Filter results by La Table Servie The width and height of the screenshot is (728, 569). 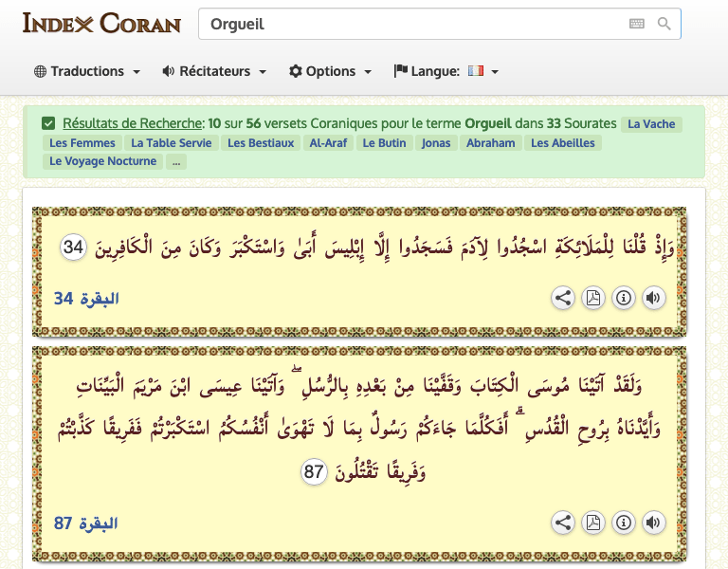[x=172, y=142]
